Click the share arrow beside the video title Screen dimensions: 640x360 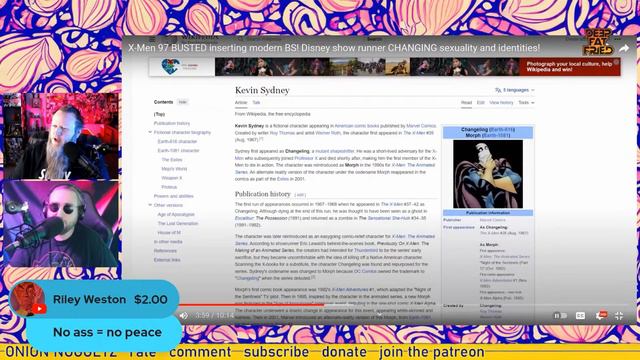[624, 48]
